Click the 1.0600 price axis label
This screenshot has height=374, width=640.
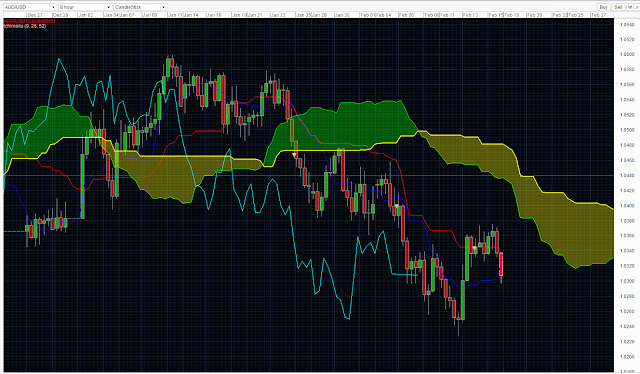click(627, 54)
